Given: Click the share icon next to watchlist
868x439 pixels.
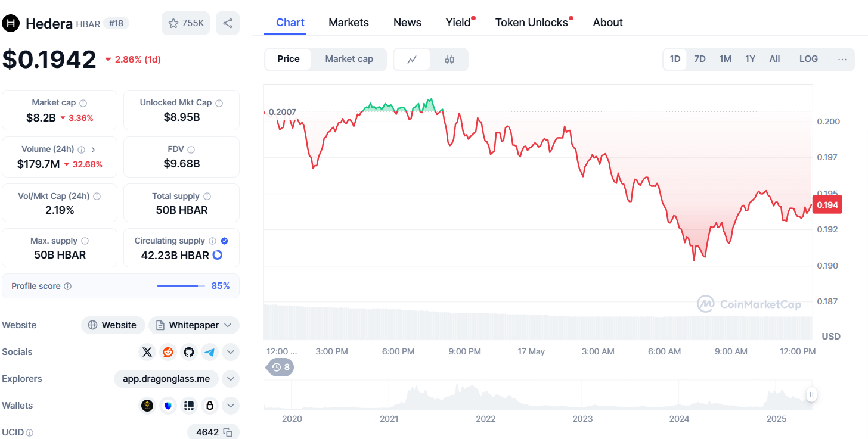Looking at the screenshot, I should (x=228, y=23).
